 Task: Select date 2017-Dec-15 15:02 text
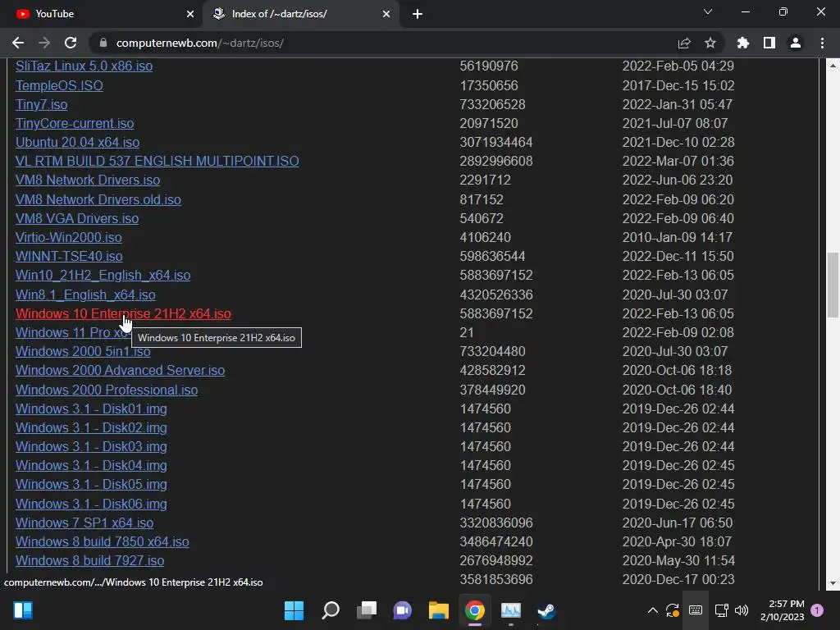(678, 85)
